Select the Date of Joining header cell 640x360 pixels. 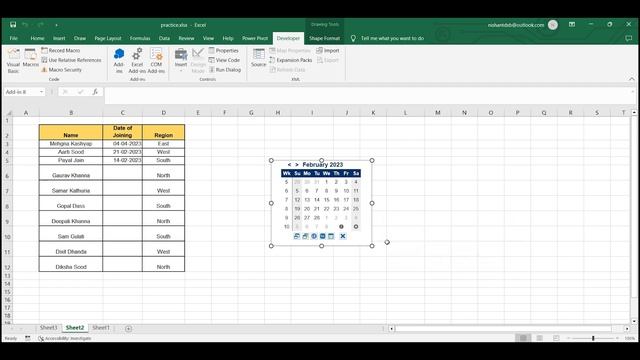click(x=122, y=132)
